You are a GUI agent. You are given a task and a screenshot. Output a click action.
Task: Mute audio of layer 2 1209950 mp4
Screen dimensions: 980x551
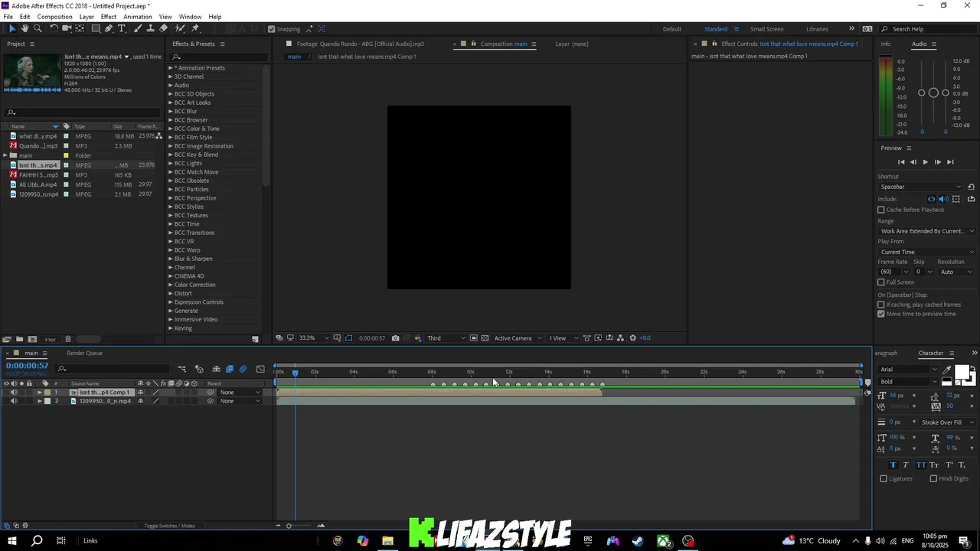13,401
